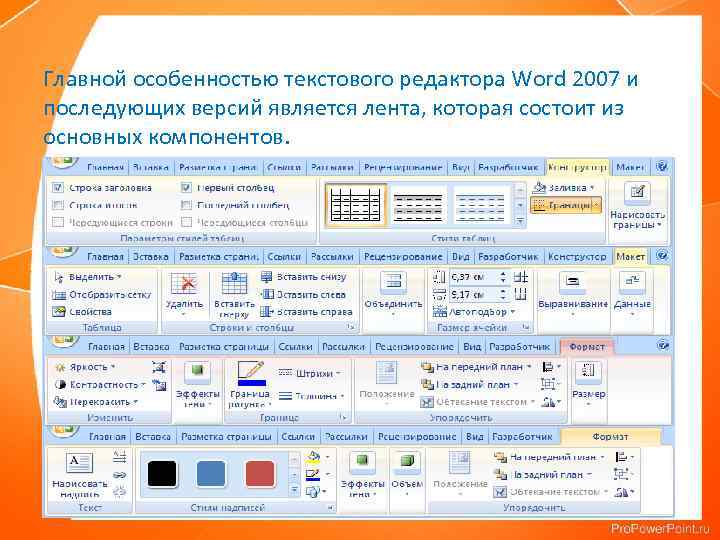720x540 pixels.
Task: Click the Нарисовать границы icon
Action: (x=637, y=193)
